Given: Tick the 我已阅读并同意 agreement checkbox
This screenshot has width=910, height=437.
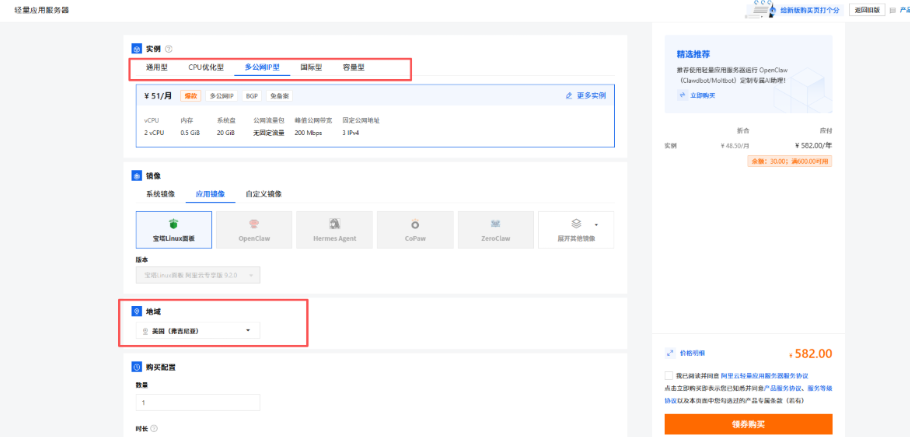Looking at the screenshot, I should tap(669, 375).
